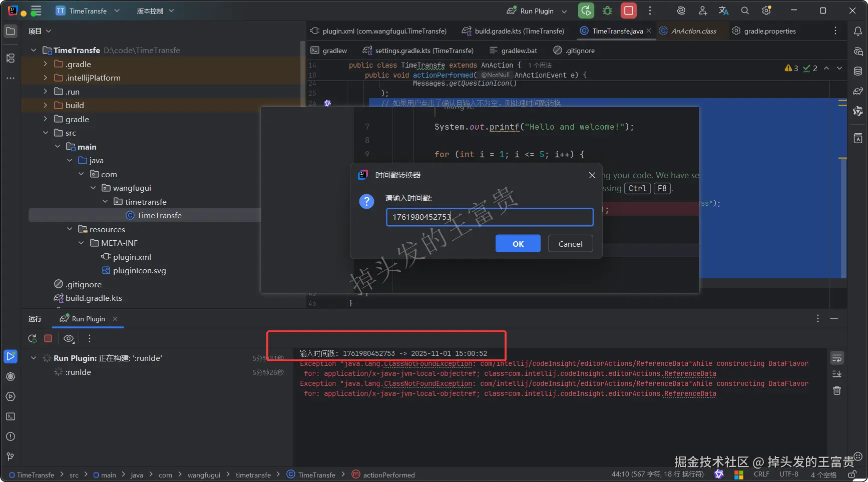
Task: Open the Services hexagon play icon
Action: [x=11, y=396]
